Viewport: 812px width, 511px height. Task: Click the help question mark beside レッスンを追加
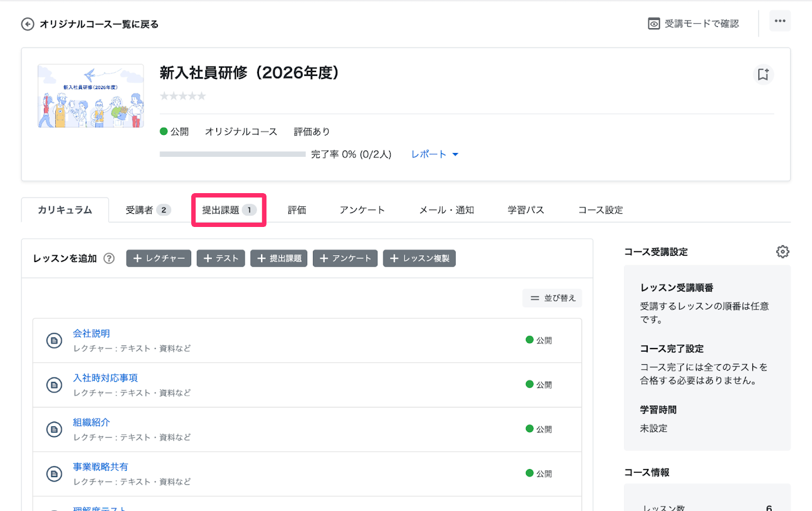coord(109,258)
